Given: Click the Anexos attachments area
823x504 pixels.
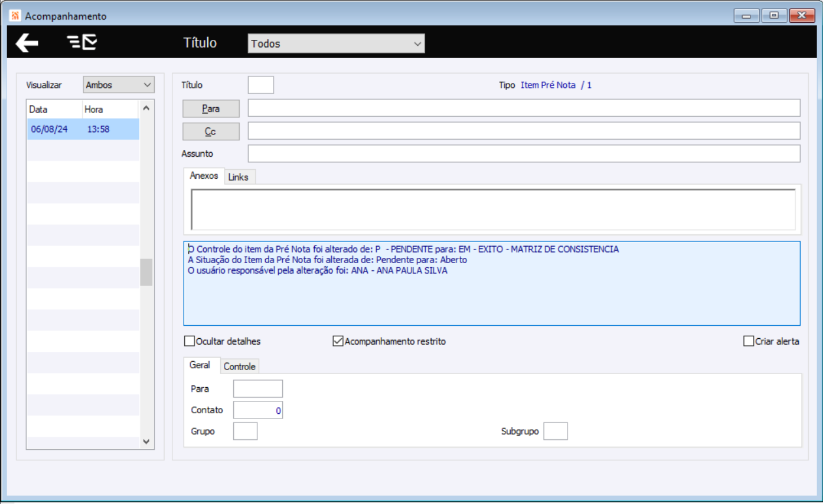Looking at the screenshot, I should (x=493, y=209).
